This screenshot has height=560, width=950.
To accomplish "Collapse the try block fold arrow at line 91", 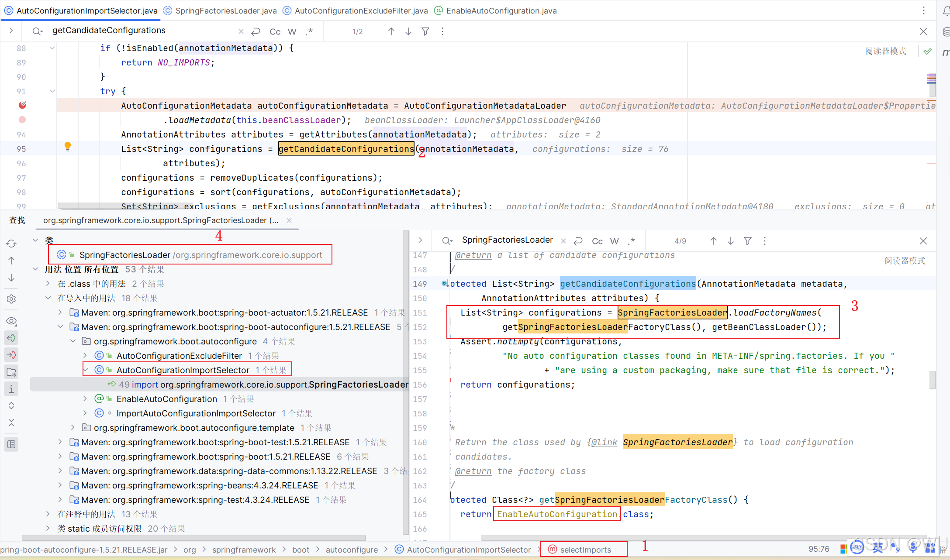I will (x=52, y=91).
